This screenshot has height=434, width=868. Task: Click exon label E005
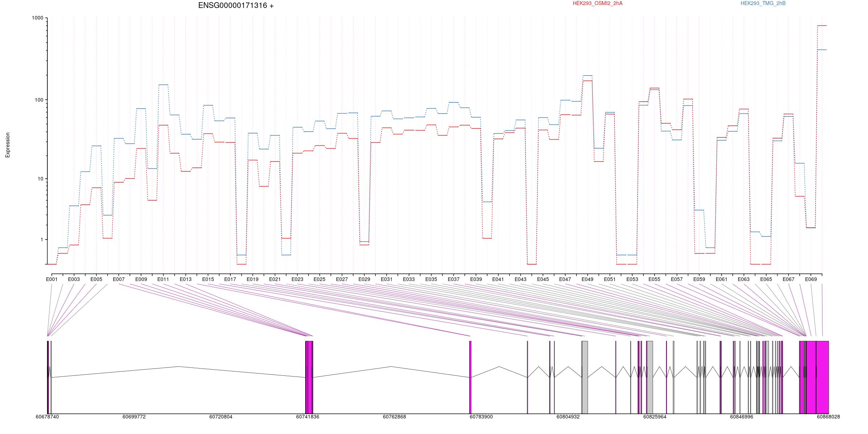96,279
